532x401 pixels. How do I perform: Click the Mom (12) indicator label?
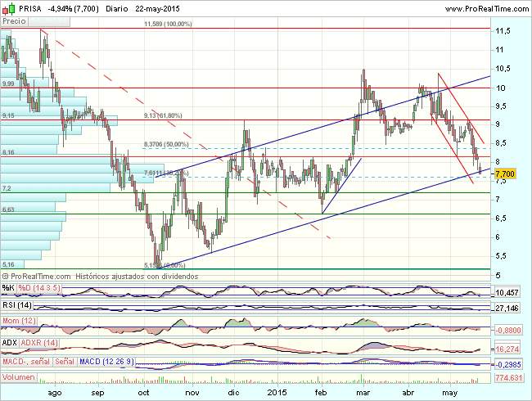click(19, 320)
